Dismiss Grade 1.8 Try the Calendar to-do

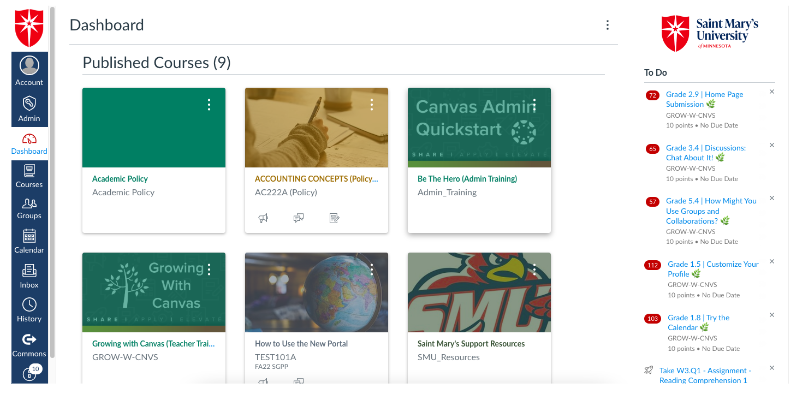coord(771,315)
